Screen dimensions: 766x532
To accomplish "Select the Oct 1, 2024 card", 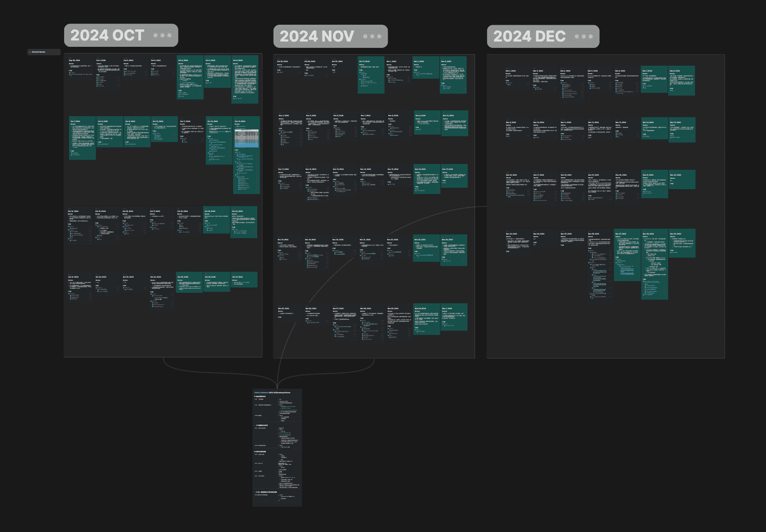I will point(108,74).
